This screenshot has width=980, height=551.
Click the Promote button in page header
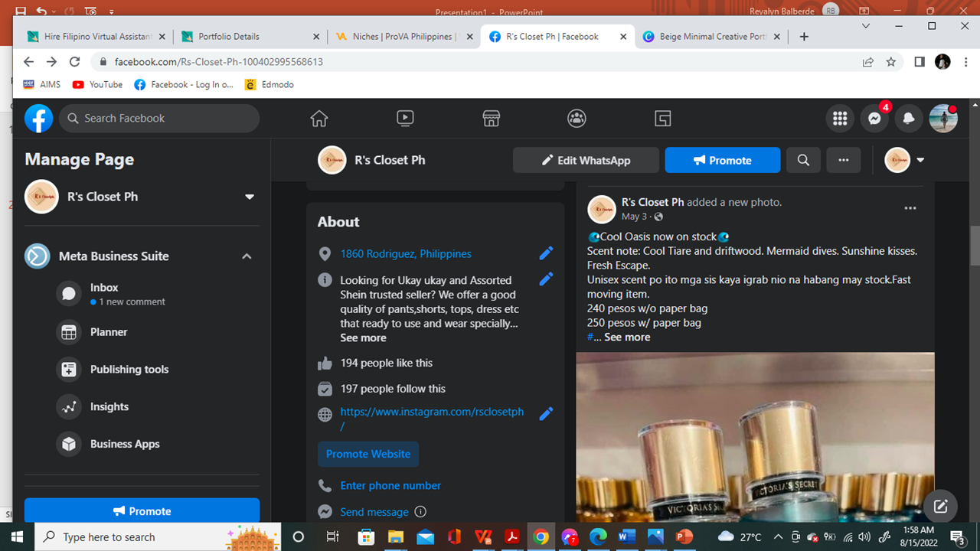[x=723, y=160]
